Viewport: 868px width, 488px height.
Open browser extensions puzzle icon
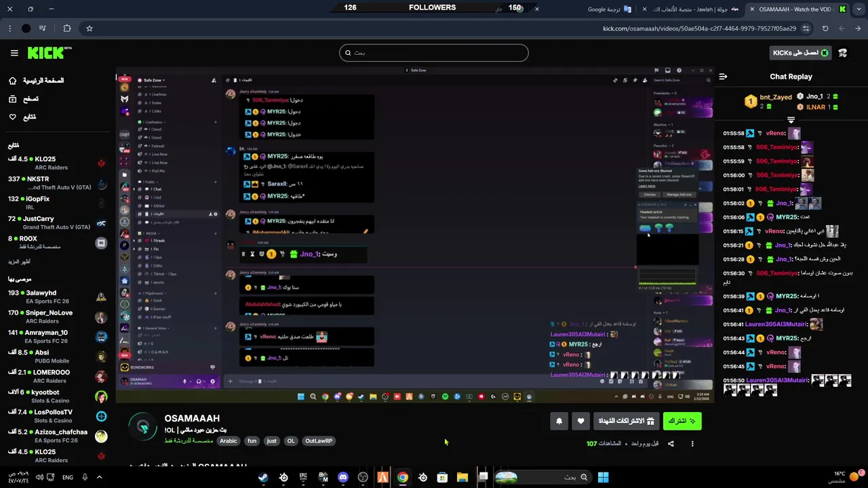(66, 28)
